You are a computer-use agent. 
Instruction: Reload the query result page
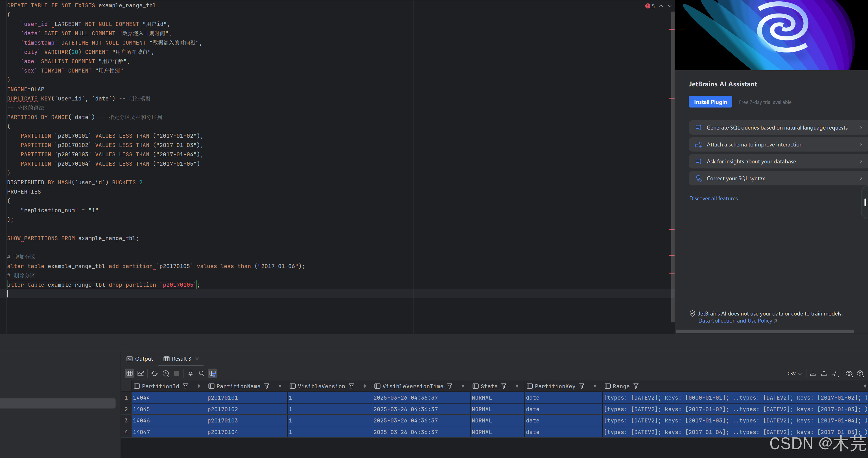155,373
